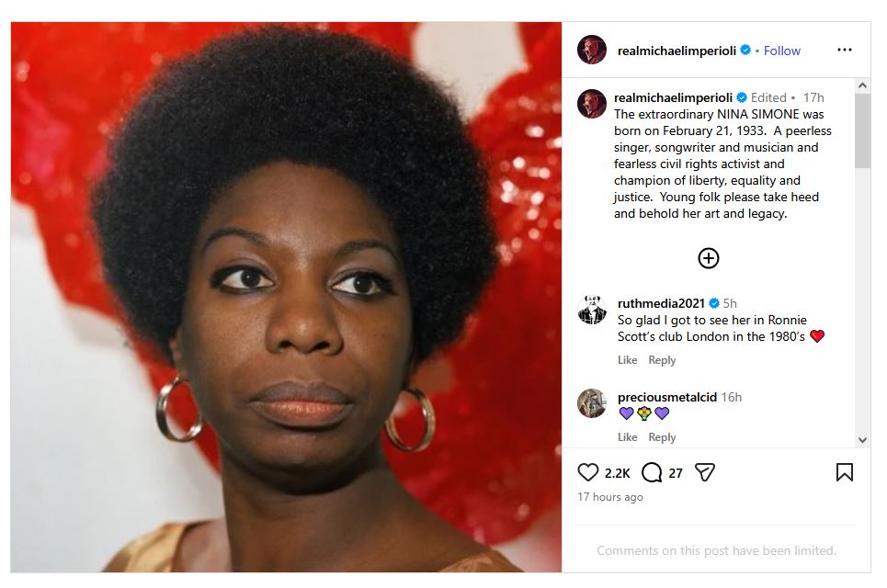Open ruthmedia2021 profile picture
The width and height of the screenshot is (887, 588).
coord(592,310)
